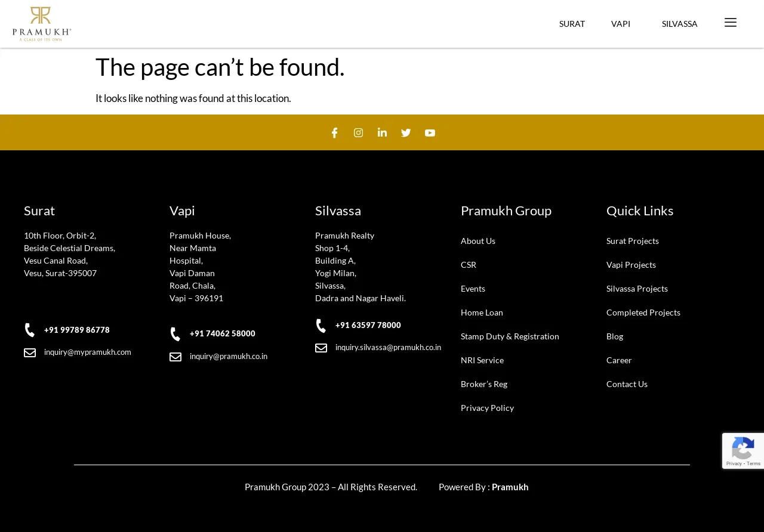Click the Surat footer heading
Viewport: 764px width, 532px height.
tap(39, 211)
